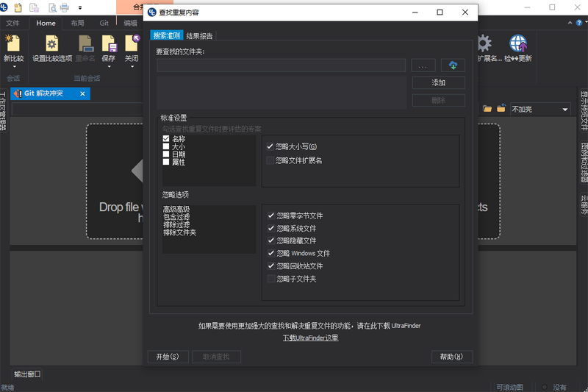The height and width of the screenshot is (392, 588).
Task: Select the Git 解决冲突 session tab
Action: point(43,93)
